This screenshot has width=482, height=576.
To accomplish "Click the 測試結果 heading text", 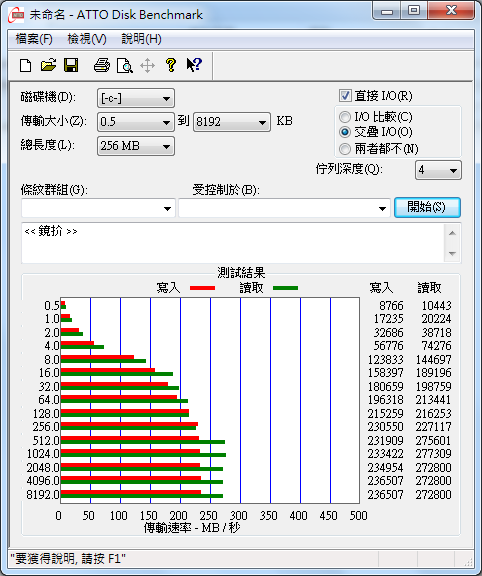I will (241, 273).
